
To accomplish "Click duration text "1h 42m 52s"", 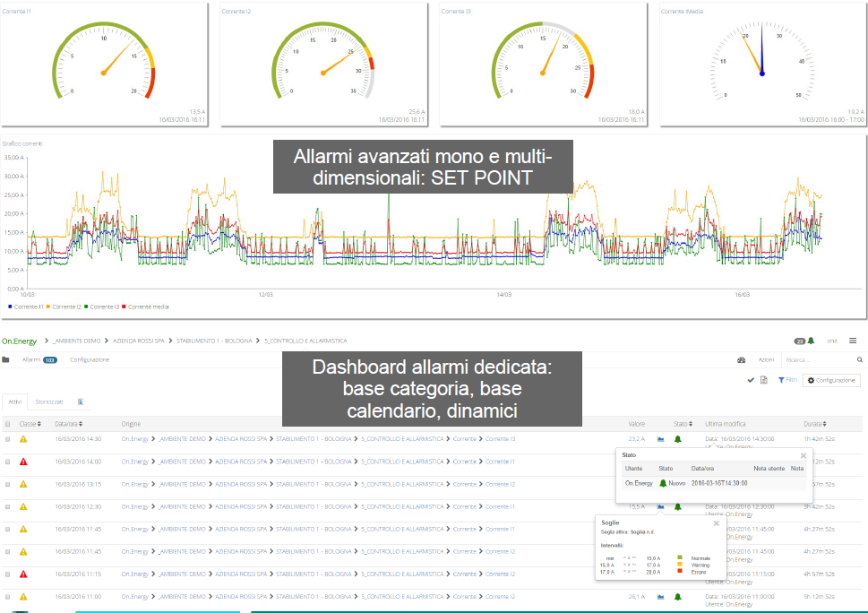I will 820,439.
